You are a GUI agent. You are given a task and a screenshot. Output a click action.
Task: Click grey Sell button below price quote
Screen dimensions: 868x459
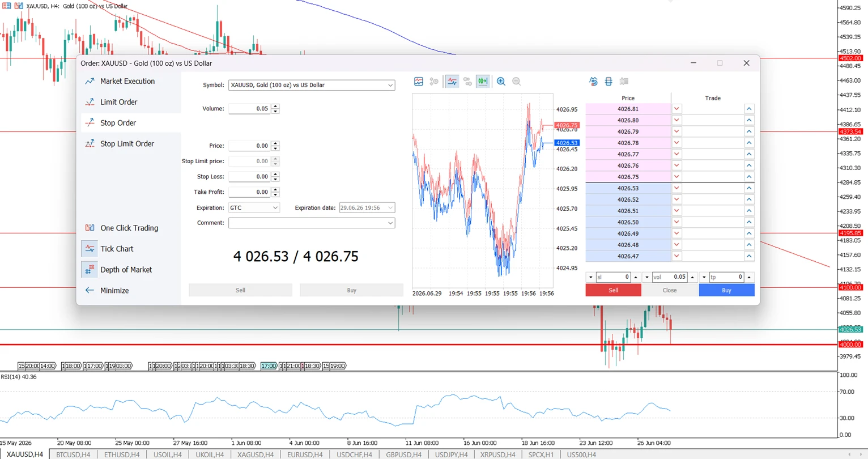coord(240,290)
